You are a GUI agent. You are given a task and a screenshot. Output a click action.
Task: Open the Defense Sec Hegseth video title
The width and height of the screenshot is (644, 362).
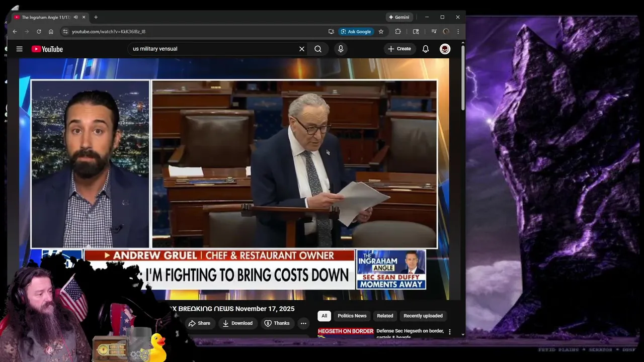410,333
